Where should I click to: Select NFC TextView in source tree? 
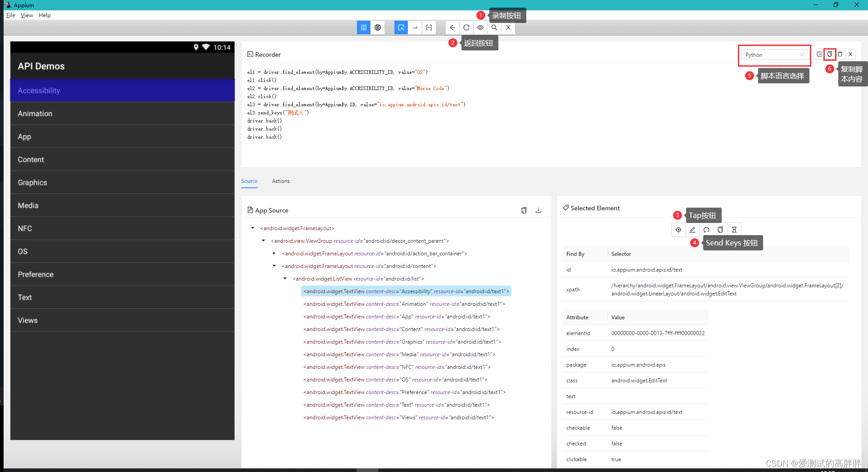(x=397, y=367)
